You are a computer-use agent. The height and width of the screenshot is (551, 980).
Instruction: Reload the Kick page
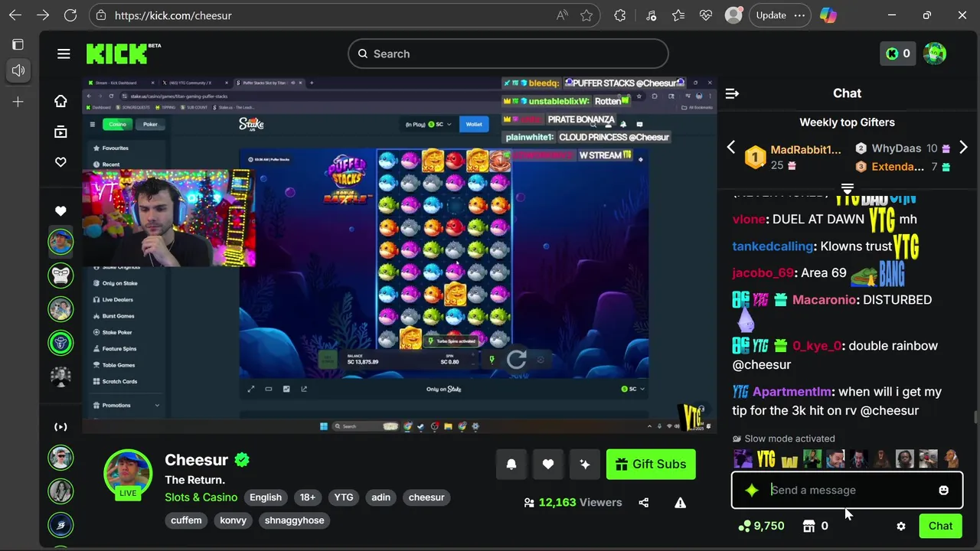click(x=70, y=15)
